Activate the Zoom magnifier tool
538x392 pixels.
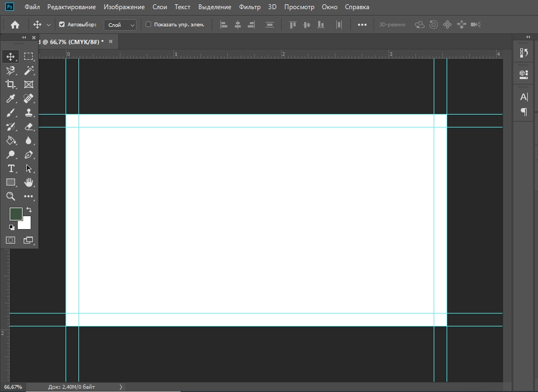[x=11, y=196]
